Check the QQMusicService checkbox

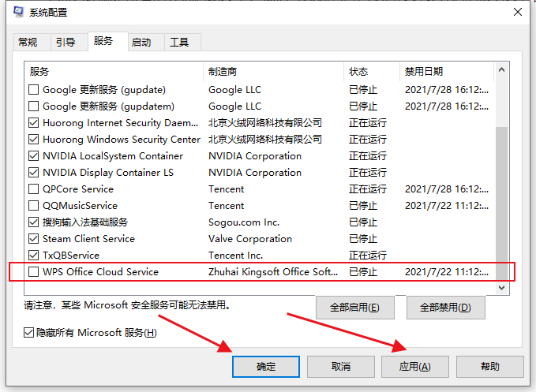pyautogui.click(x=33, y=206)
